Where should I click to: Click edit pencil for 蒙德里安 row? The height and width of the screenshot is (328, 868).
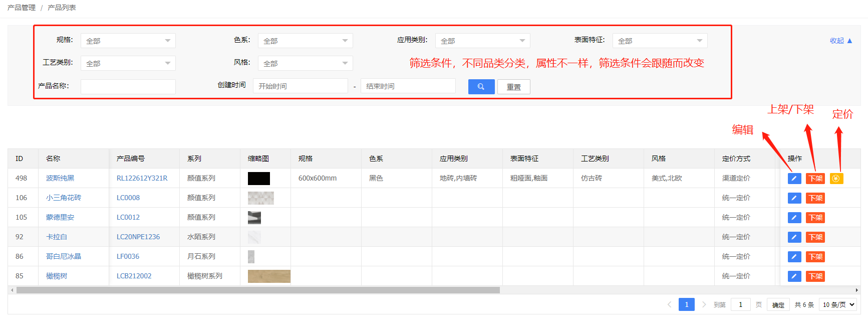[794, 218]
